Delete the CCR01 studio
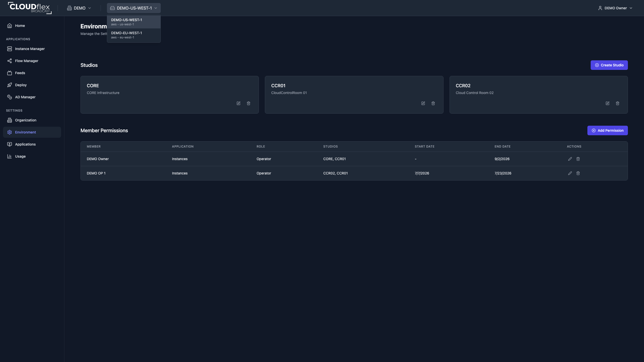Screen dimensions: 644x362 pyautogui.click(x=433, y=103)
